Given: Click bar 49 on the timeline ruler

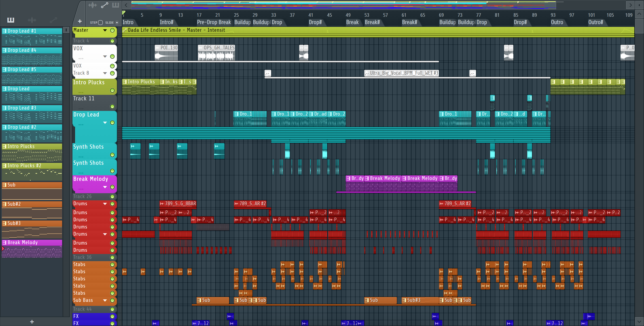Looking at the screenshot, I should click(x=348, y=15).
